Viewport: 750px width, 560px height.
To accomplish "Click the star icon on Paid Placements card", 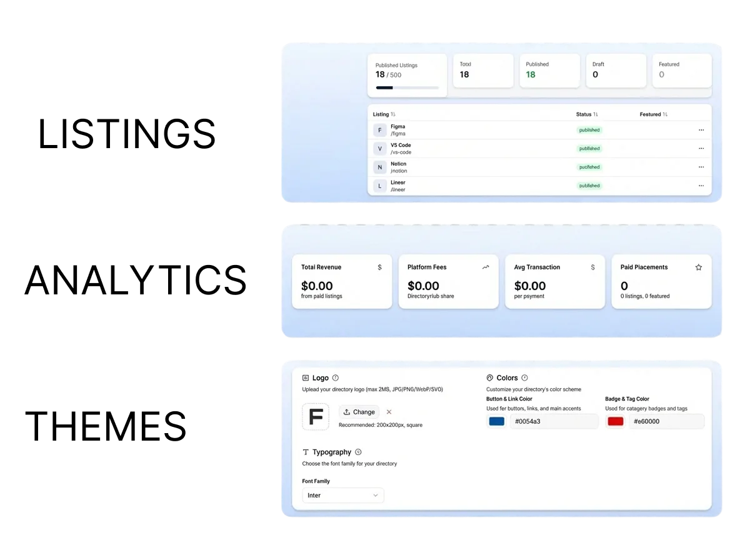I will click(698, 267).
